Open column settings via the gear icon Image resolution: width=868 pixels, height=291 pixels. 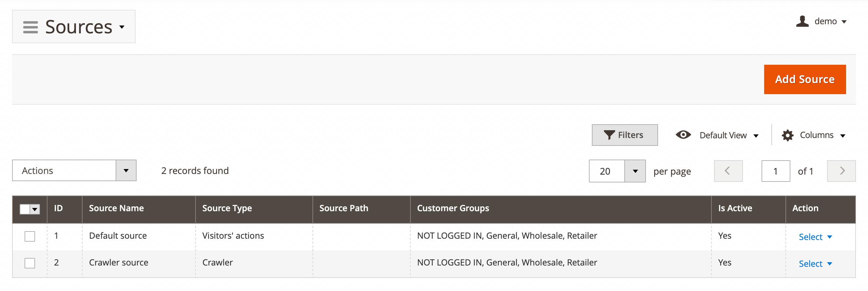787,135
